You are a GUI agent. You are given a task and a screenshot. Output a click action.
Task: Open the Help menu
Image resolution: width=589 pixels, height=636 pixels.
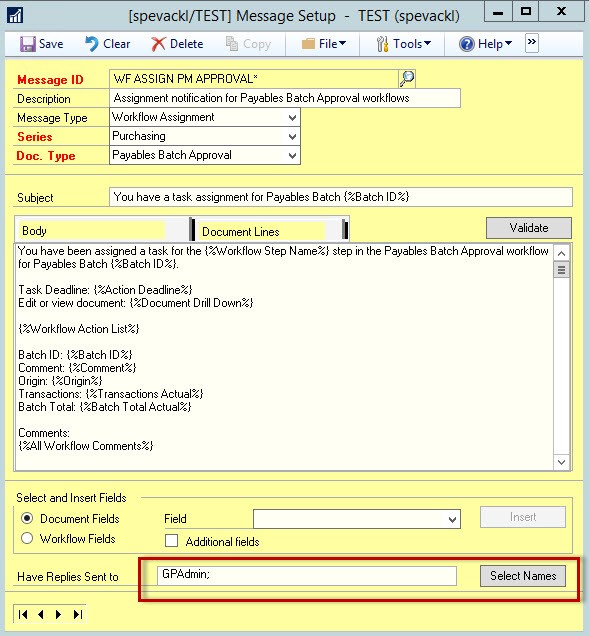click(x=486, y=44)
